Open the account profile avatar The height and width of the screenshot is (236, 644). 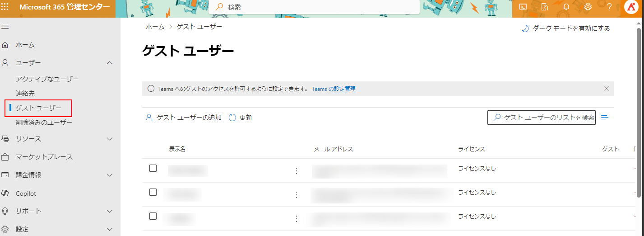631,7
